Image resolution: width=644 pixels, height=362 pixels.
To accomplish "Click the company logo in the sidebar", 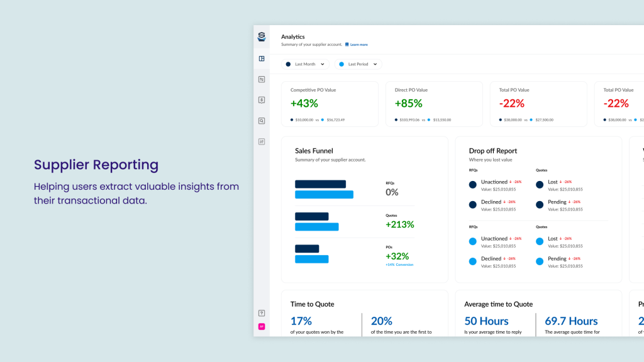I will (x=262, y=36).
